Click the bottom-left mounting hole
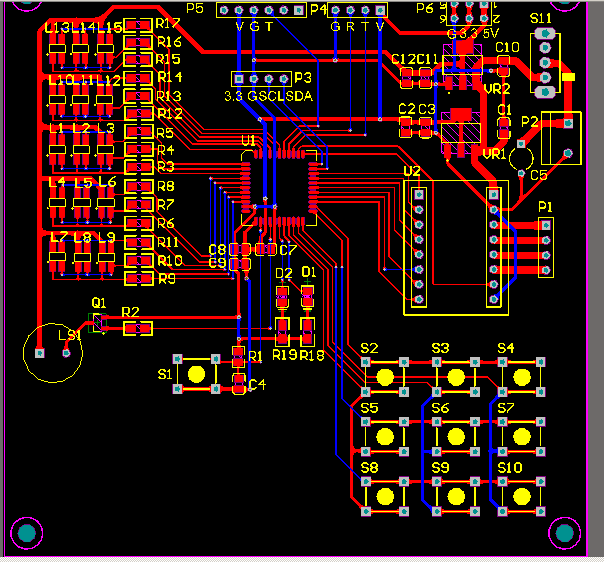This screenshot has width=604, height=562. pos(25,533)
